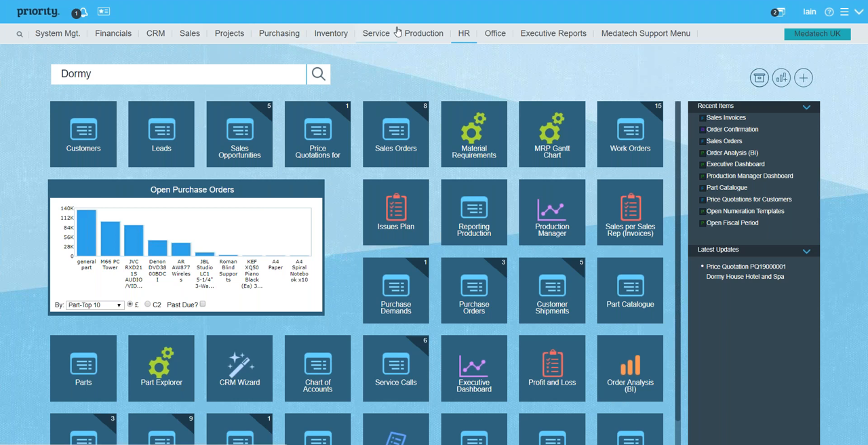This screenshot has width=868, height=445.
Task: Open Sales per Sales Rep tile
Action: (x=630, y=212)
